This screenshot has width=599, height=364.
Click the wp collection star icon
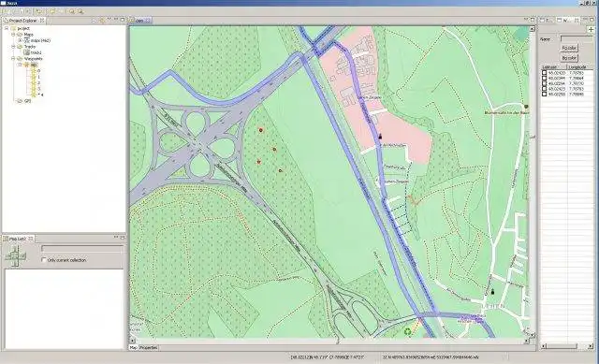click(27, 65)
